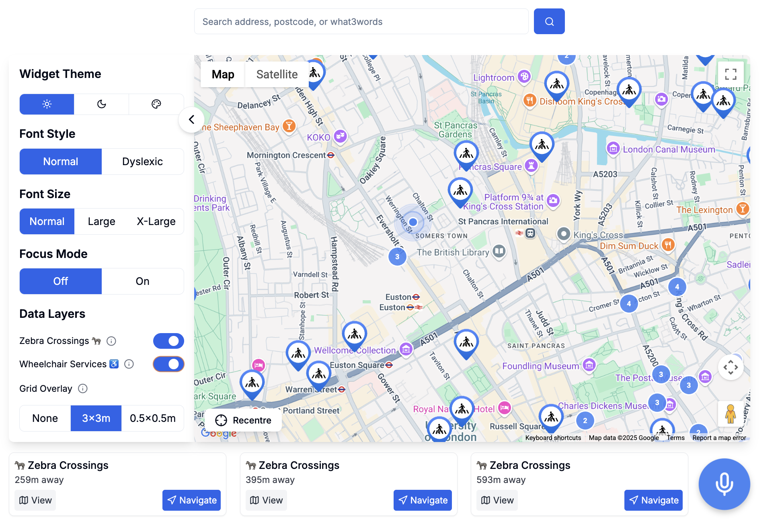Switch Focus Mode to On

point(142,281)
